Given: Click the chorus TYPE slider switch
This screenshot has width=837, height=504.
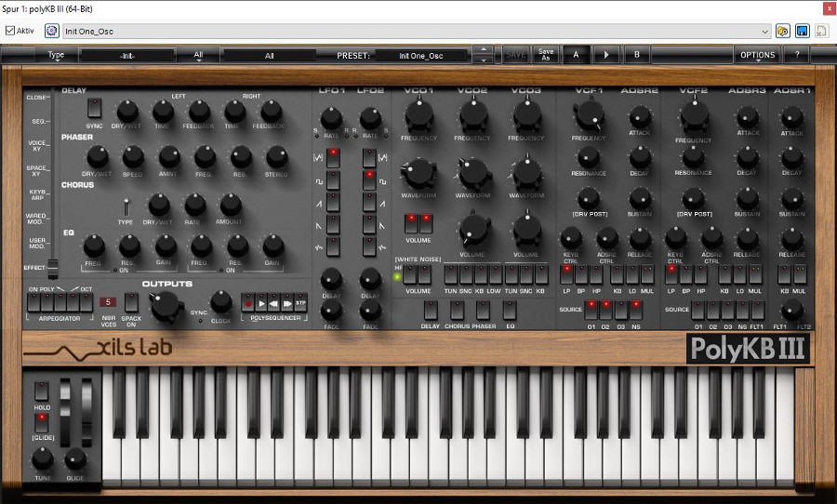Looking at the screenshot, I should click(x=126, y=207).
